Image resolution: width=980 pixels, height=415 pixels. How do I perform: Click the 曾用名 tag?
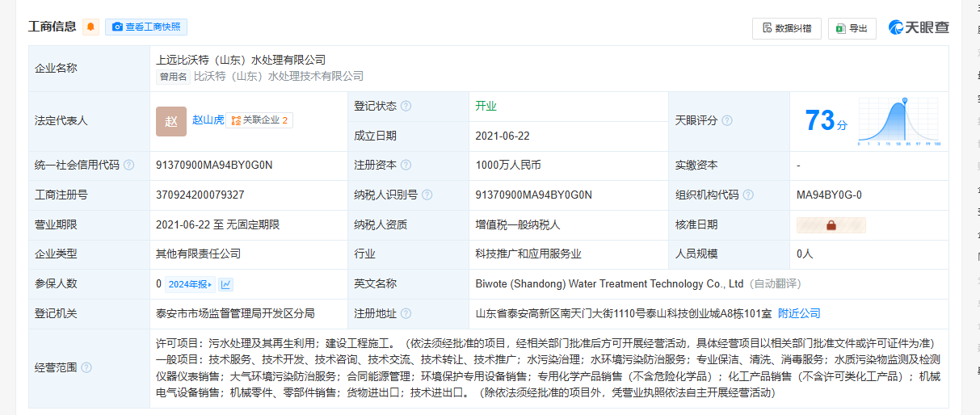point(173,77)
